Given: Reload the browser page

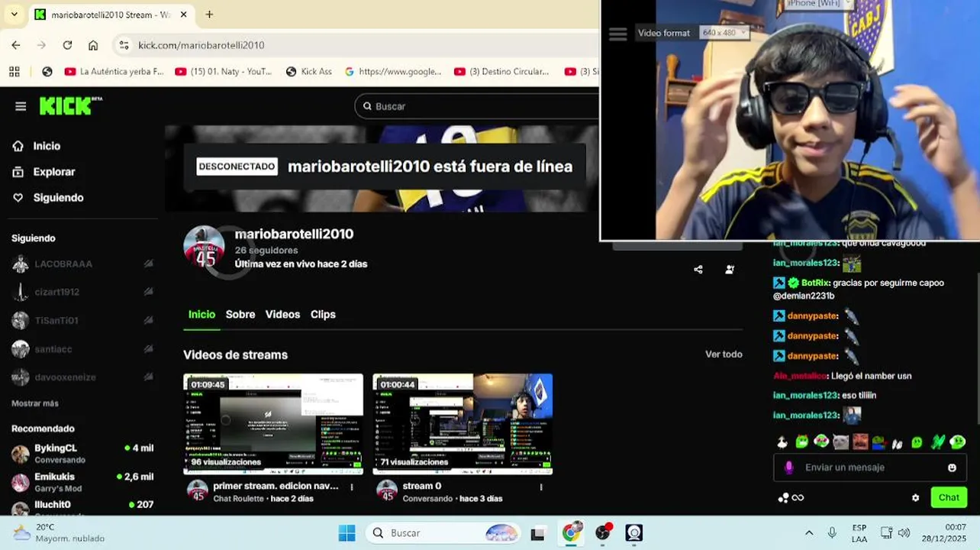Looking at the screenshot, I should 67,45.
